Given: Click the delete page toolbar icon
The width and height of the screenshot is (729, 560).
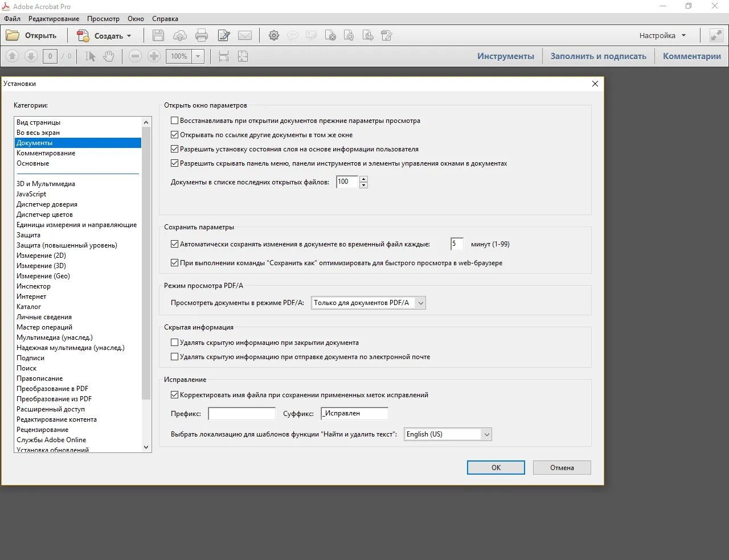Looking at the screenshot, I should click(330, 36).
